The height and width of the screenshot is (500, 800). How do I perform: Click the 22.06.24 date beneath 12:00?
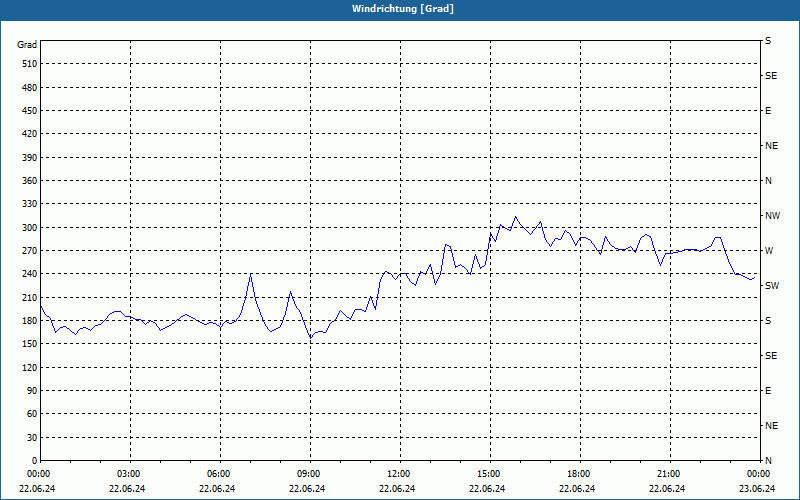(397, 489)
